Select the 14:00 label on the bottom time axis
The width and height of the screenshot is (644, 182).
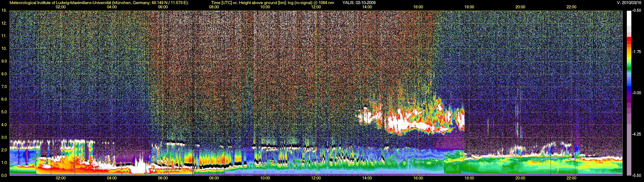click(x=367, y=178)
